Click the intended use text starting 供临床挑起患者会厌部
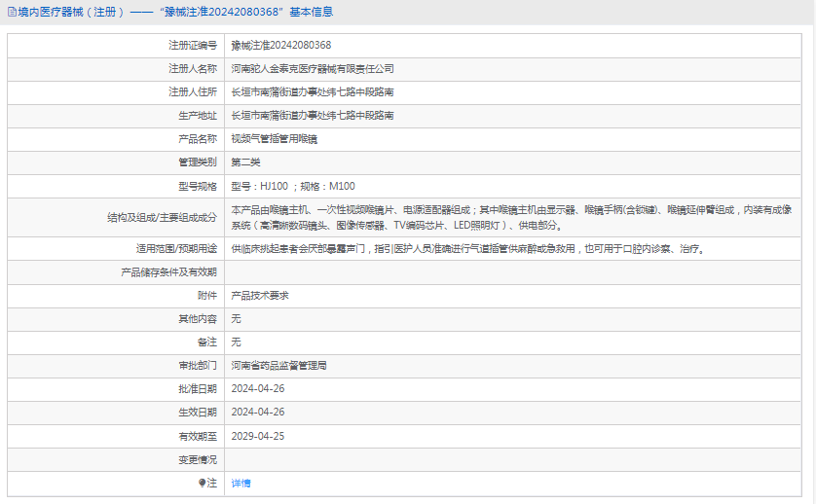 pyautogui.click(x=468, y=249)
